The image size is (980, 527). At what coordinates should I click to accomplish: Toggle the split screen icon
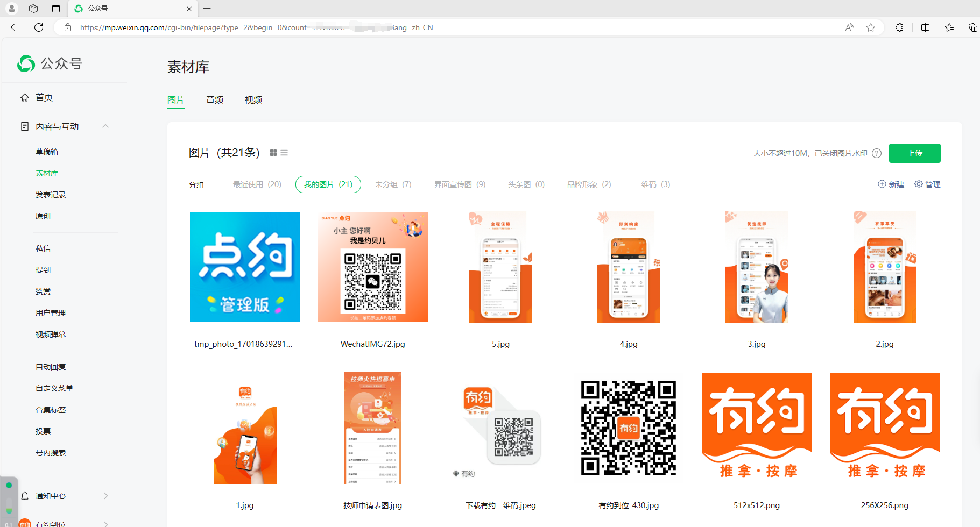pos(926,27)
